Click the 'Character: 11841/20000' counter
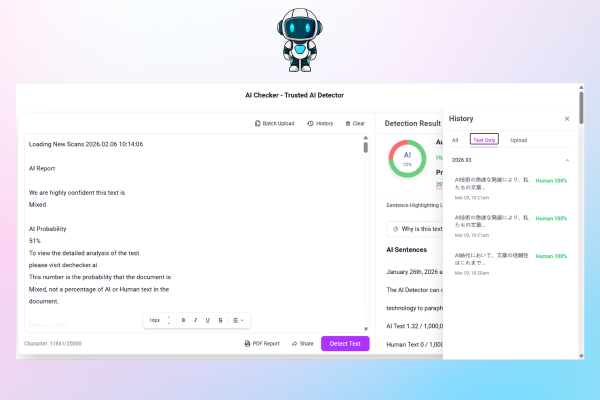This screenshot has height=400, width=600. [x=53, y=343]
